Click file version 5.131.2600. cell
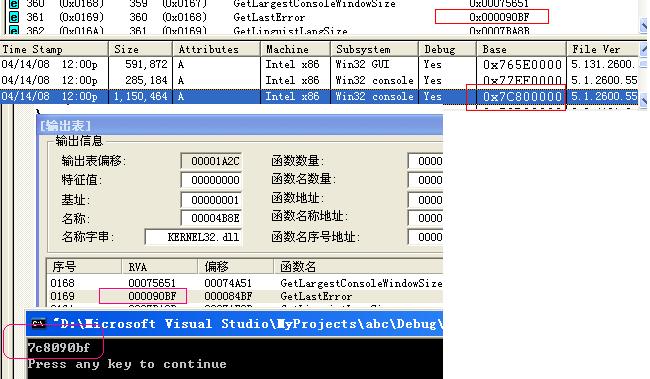 tap(603, 65)
